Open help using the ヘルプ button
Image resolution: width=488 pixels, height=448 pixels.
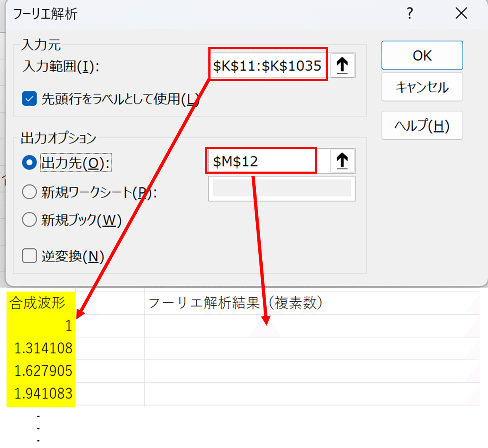point(422,125)
